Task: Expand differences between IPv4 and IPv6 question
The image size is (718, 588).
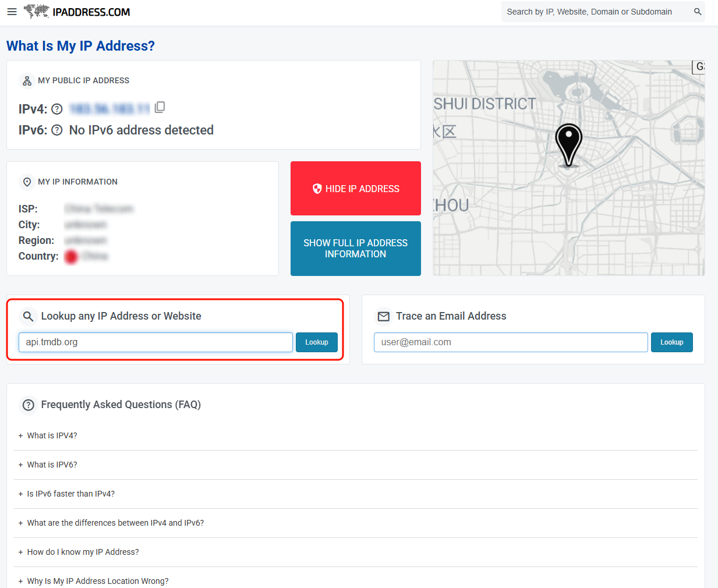Action: [x=115, y=523]
